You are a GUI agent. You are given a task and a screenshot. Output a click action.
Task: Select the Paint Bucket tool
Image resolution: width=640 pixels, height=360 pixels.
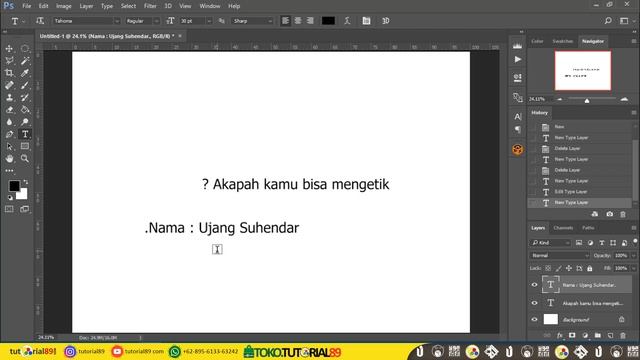pos(25,110)
